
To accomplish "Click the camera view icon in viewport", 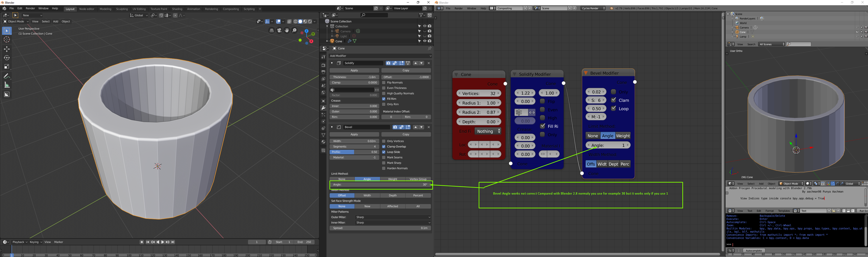I will pos(279,31).
